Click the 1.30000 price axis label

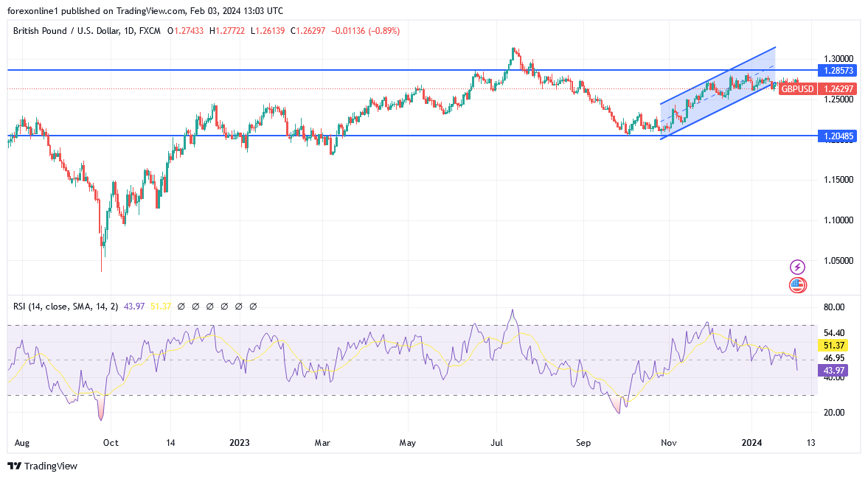click(838, 59)
